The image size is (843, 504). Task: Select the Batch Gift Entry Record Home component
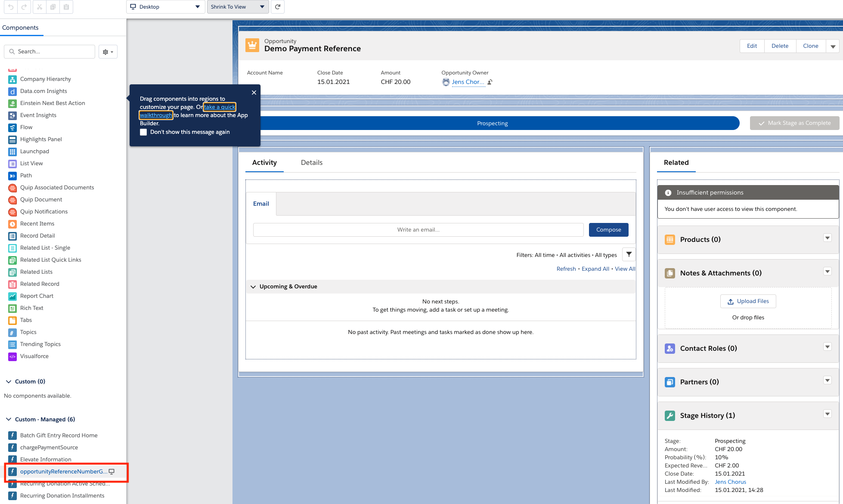(x=59, y=436)
